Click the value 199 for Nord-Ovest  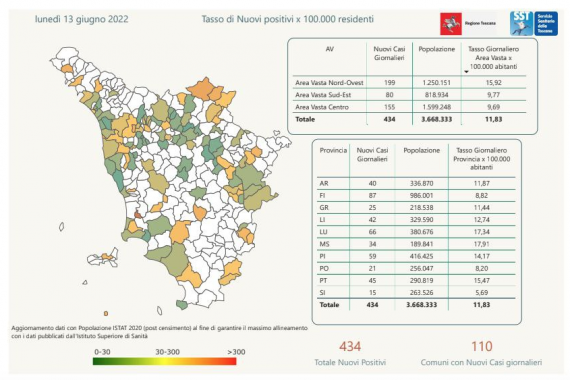click(389, 83)
